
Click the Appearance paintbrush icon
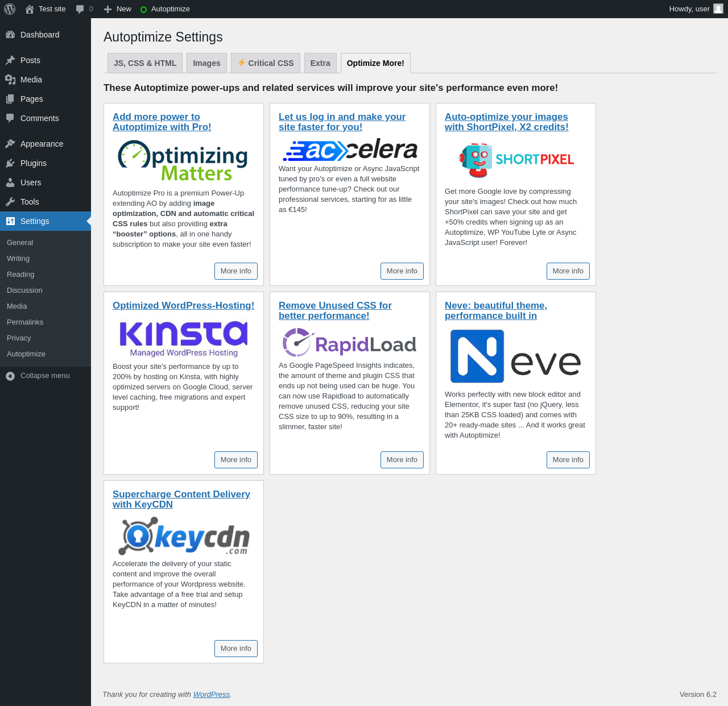pos(10,144)
